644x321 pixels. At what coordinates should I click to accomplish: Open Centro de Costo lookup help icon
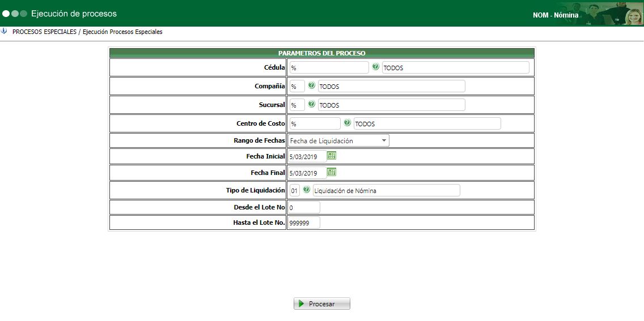[x=347, y=123]
